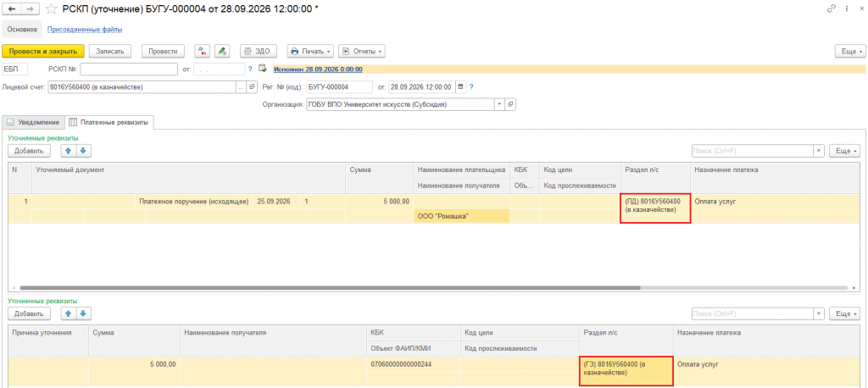The image size is (868, 388).
Task: Click the Записать button
Action: click(110, 51)
